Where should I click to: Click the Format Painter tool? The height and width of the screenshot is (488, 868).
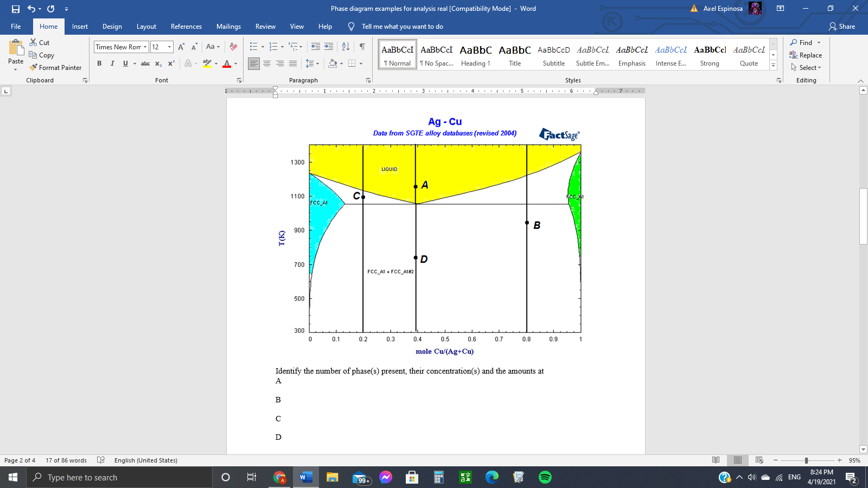point(56,68)
